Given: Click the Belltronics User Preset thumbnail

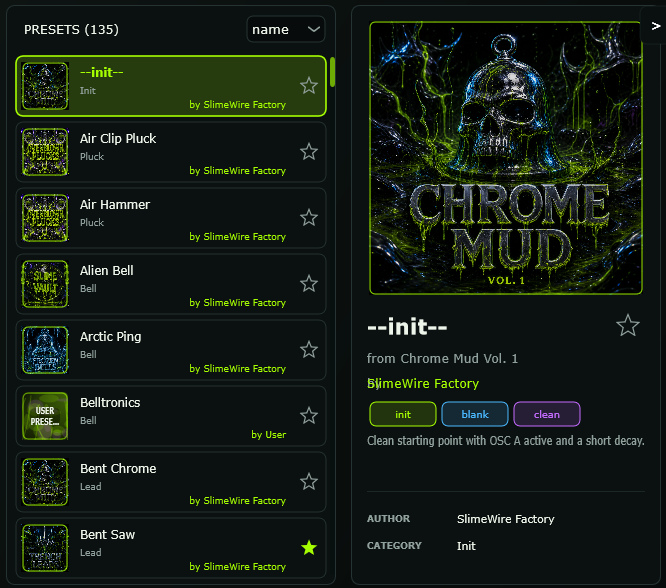Looking at the screenshot, I should click(45, 416).
